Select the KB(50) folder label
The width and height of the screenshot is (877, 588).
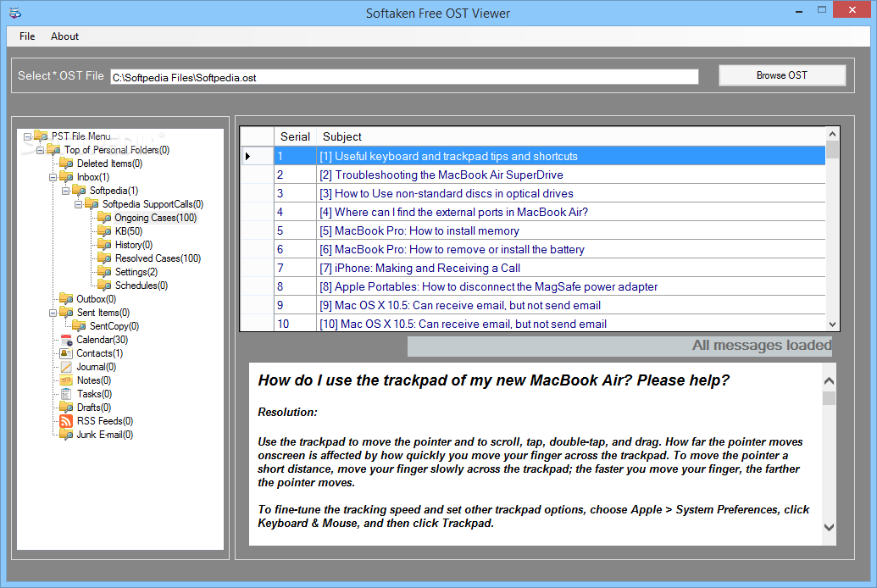point(129,231)
